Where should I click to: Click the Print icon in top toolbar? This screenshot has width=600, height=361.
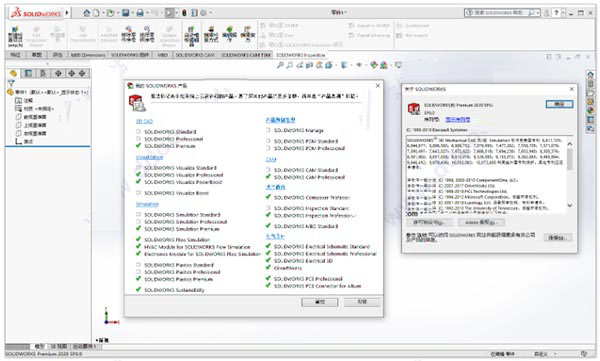click(140, 13)
